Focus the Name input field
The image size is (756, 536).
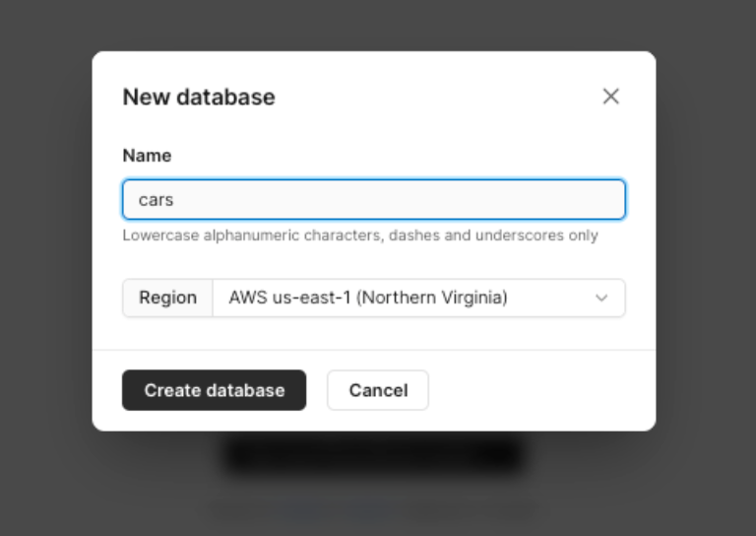pyautogui.click(x=374, y=199)
